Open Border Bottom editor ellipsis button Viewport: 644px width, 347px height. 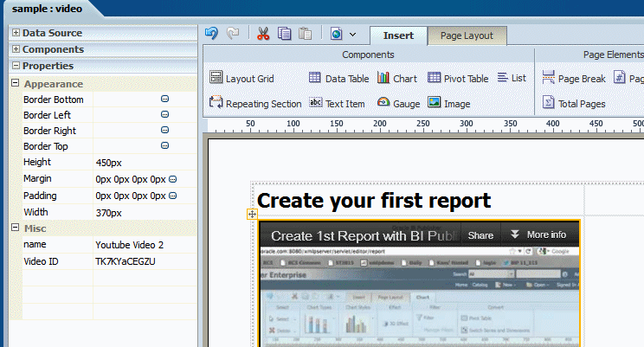click(164, 99)
